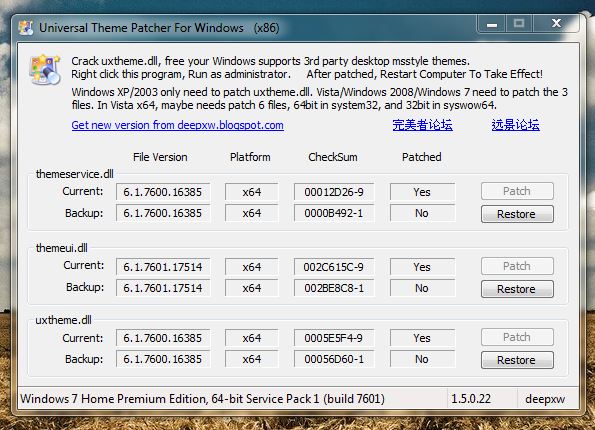
Task: Click the version 1.5.0.22 status panel
Action: tap(482, 398)
